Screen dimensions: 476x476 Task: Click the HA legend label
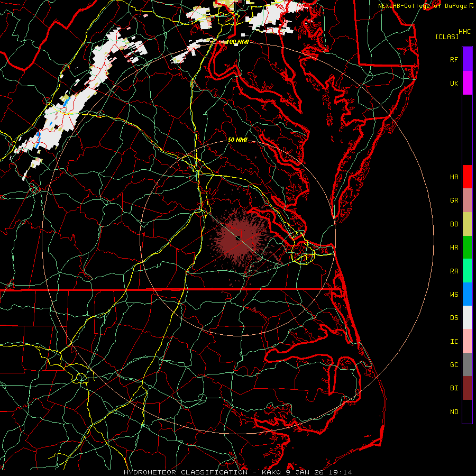[x=454, y=177]
